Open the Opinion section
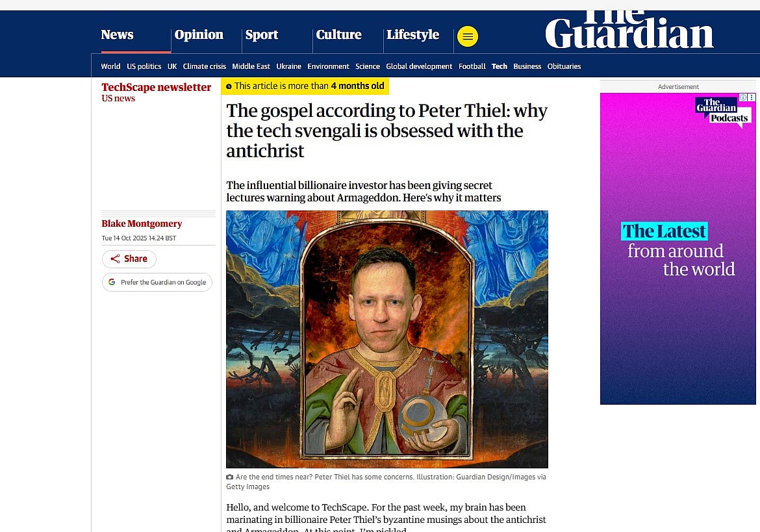This screenshot has height=532, width=760. (199, 34)
